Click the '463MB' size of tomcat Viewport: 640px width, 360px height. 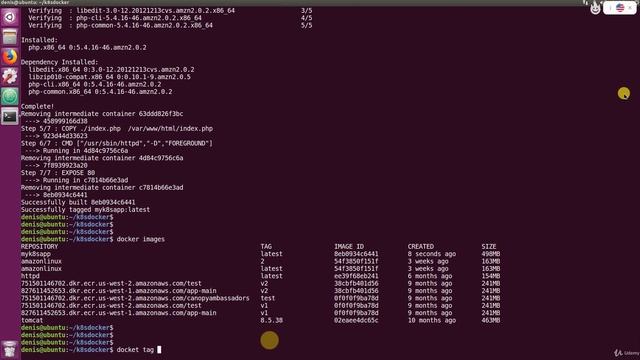(x=491, y=320)
